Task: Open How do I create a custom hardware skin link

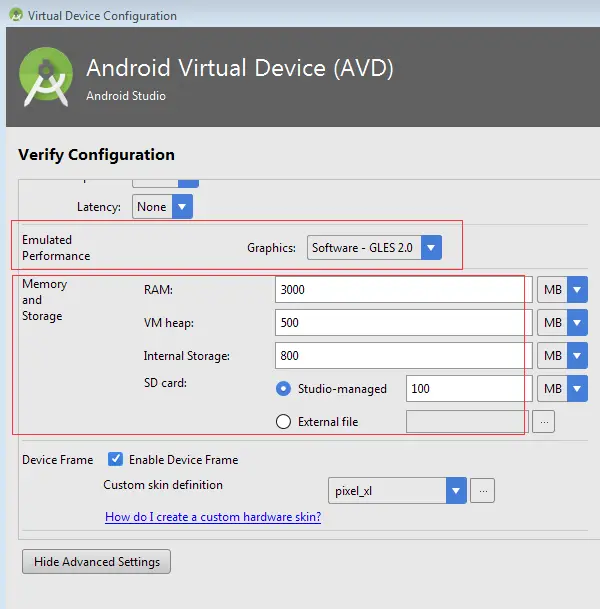Action: (x=213, y=517)
